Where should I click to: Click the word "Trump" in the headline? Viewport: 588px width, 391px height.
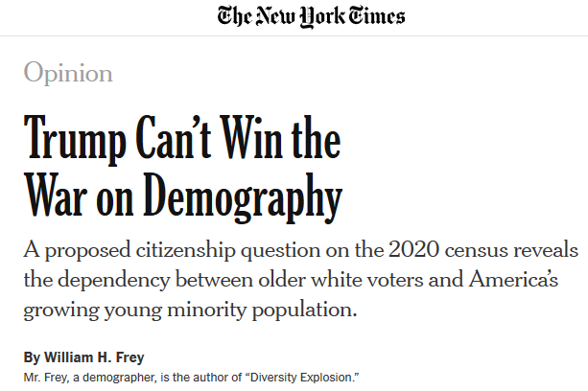tap(75, 139)
